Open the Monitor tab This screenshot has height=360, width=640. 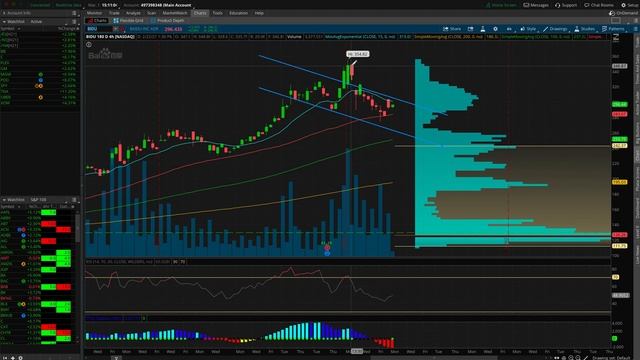pyautogui.click(x=94, y=13)
